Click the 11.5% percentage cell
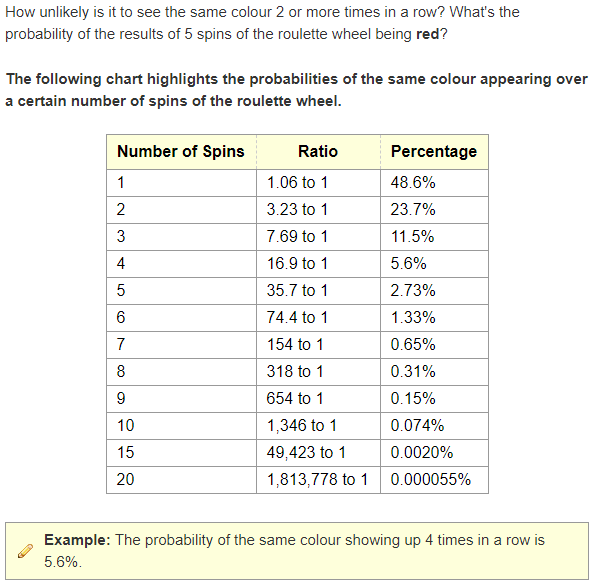The width and height of the screenshot is (597, 587). tap(434, 237)
